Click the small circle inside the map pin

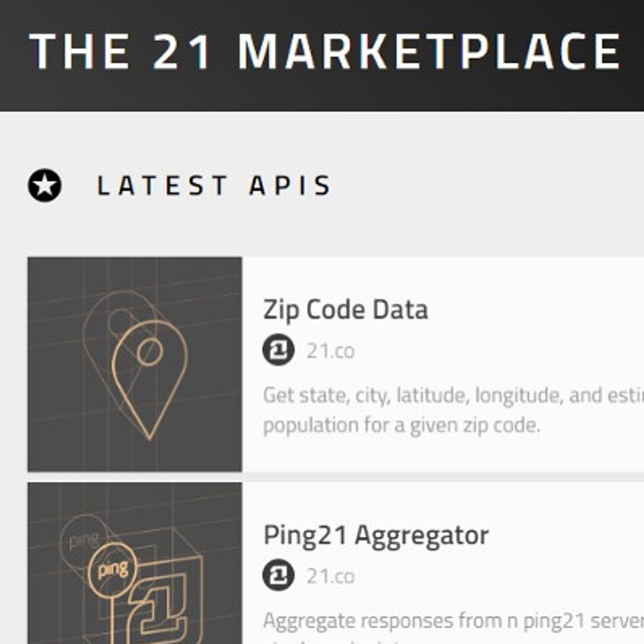coord(149,352)
